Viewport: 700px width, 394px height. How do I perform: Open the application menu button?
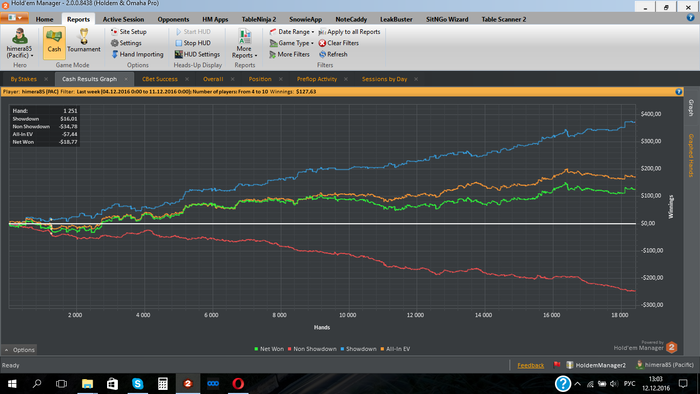pyautogui.click(x=15, y=18)
